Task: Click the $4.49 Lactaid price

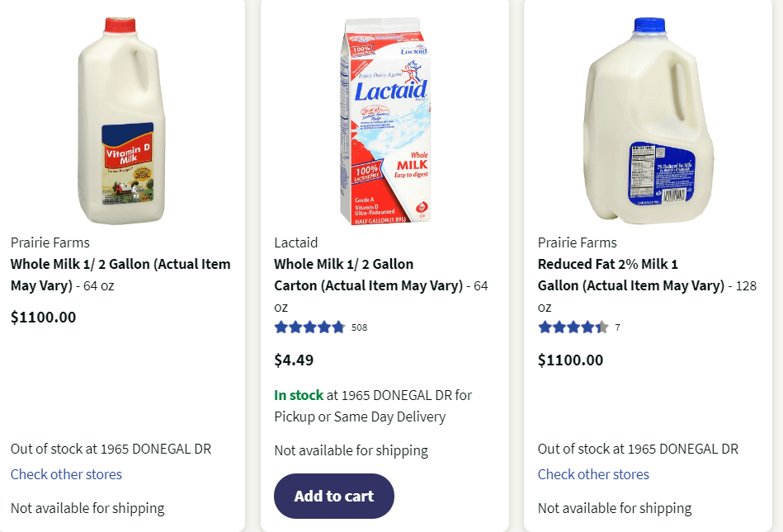Action: coord(294,360)
